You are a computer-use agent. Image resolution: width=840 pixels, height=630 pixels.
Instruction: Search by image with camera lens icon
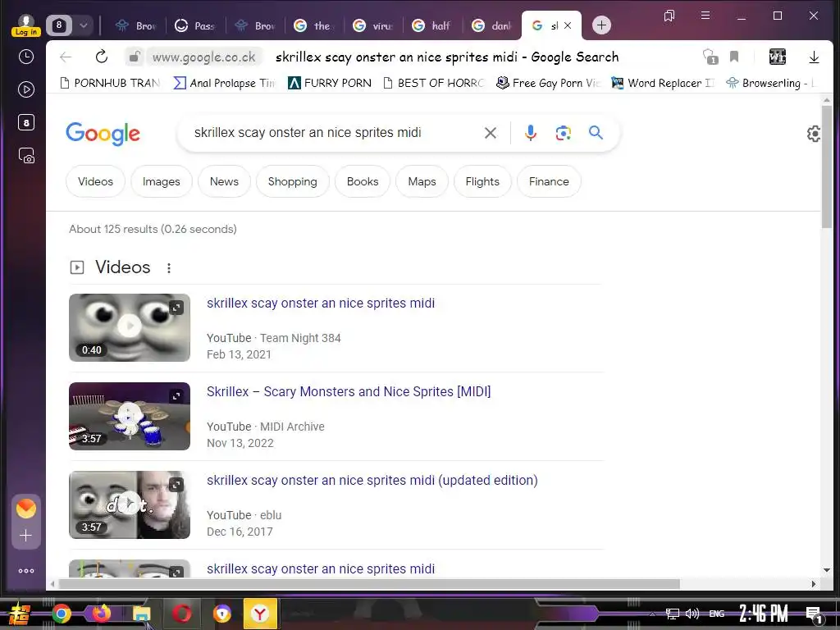click(563, 133)
